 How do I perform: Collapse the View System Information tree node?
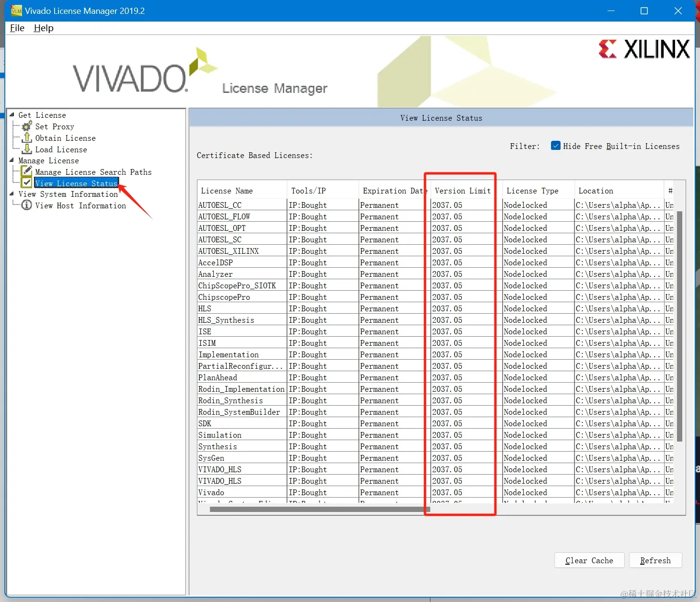coord(12,193)
